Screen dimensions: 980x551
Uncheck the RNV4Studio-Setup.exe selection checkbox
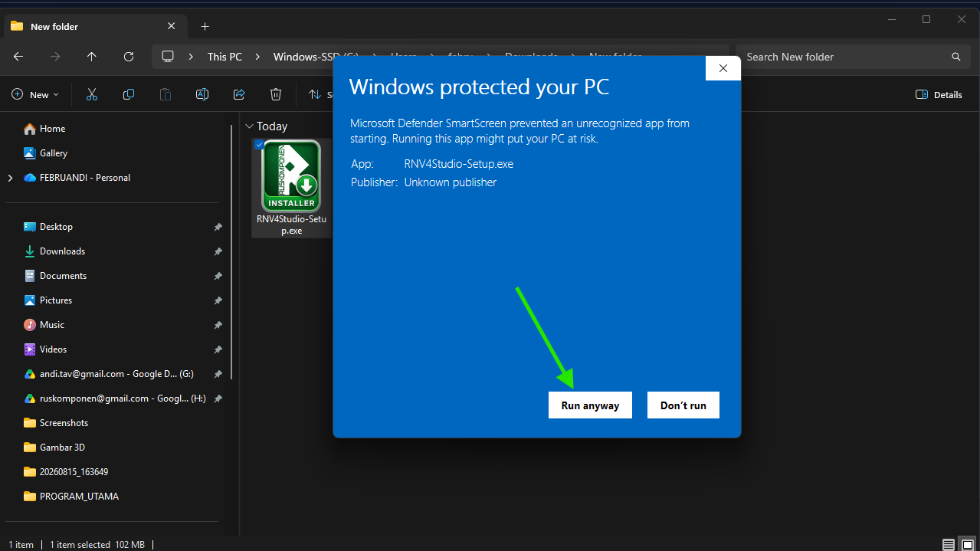259,145
